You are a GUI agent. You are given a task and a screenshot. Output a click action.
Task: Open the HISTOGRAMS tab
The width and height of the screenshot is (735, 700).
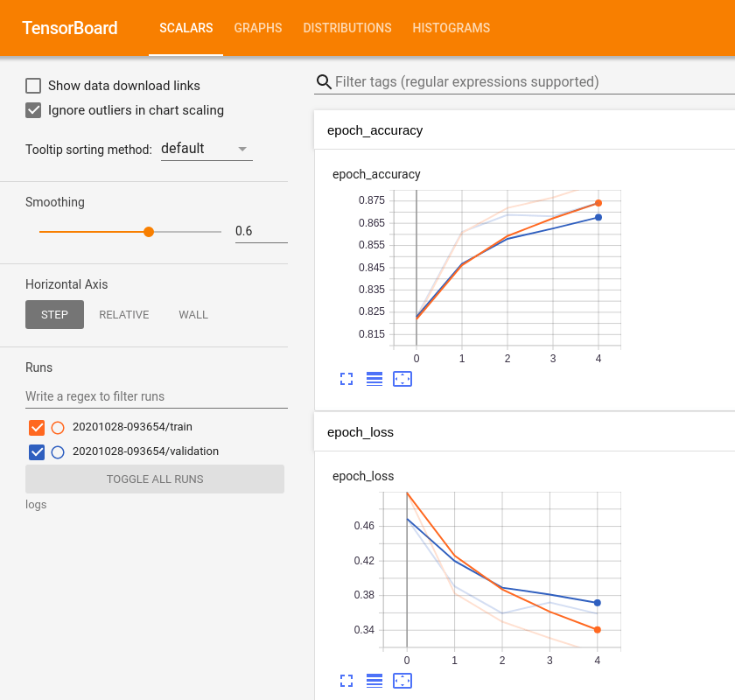point(451,28)
